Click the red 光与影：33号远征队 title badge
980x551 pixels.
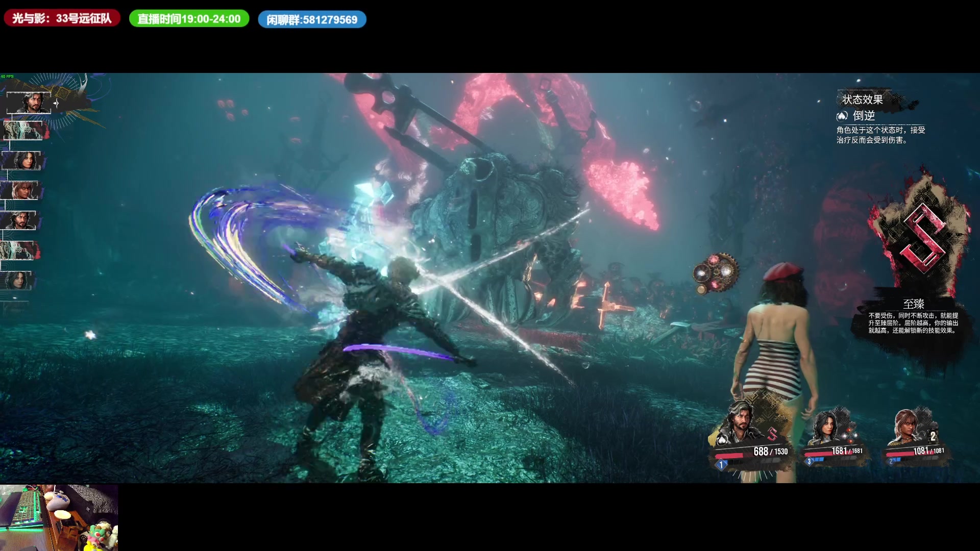coord(62,18)
